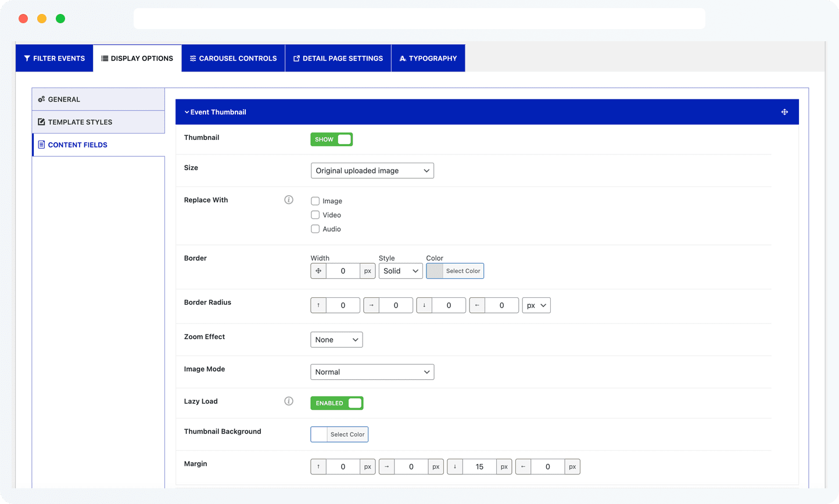Open the Image Mode dropdown
The height and width of the screenshot is (504, 839).
coord(372,372)
